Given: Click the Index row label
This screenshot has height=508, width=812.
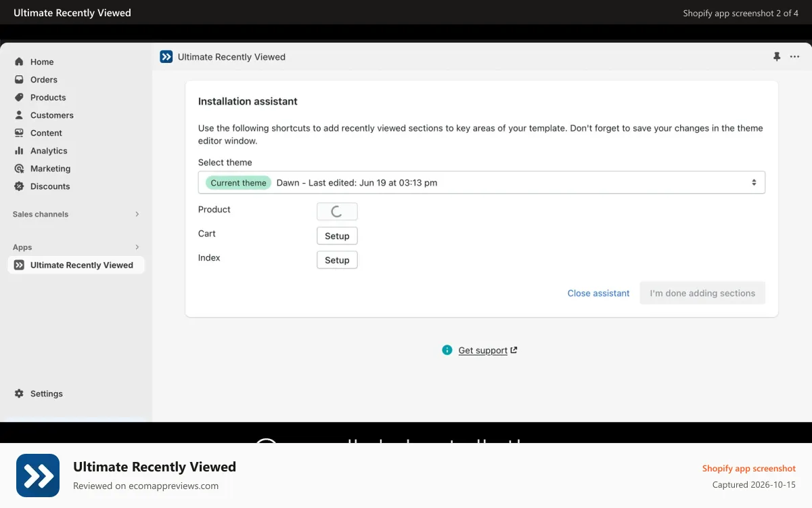Looking at the screenshot, I should [209, 258].
